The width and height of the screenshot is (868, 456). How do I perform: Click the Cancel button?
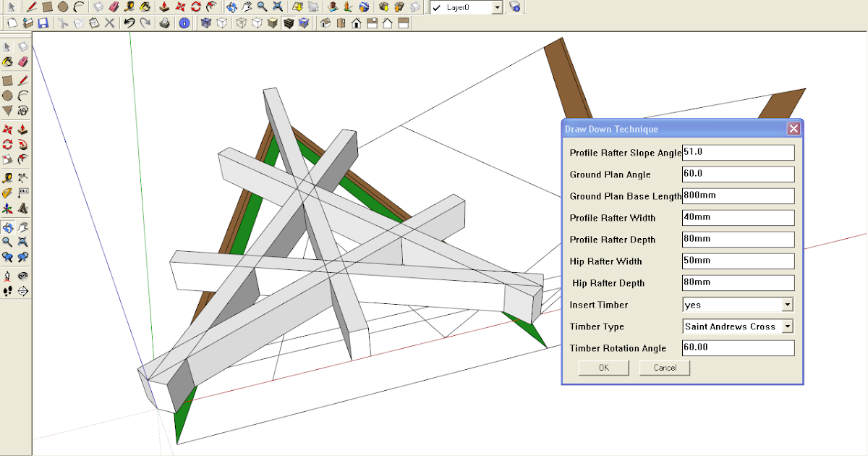click(x=665, y=368)
